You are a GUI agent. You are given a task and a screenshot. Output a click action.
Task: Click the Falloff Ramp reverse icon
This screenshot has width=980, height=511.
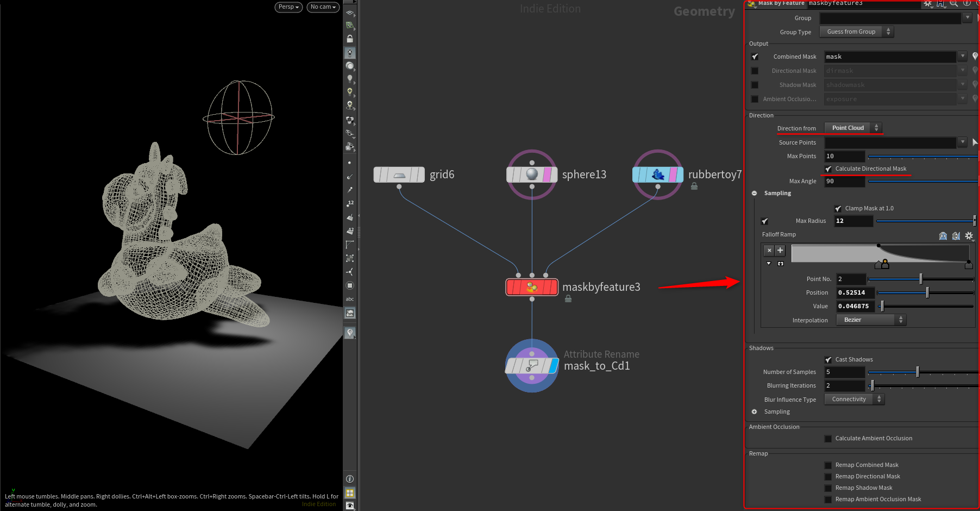tap(956, 236)
